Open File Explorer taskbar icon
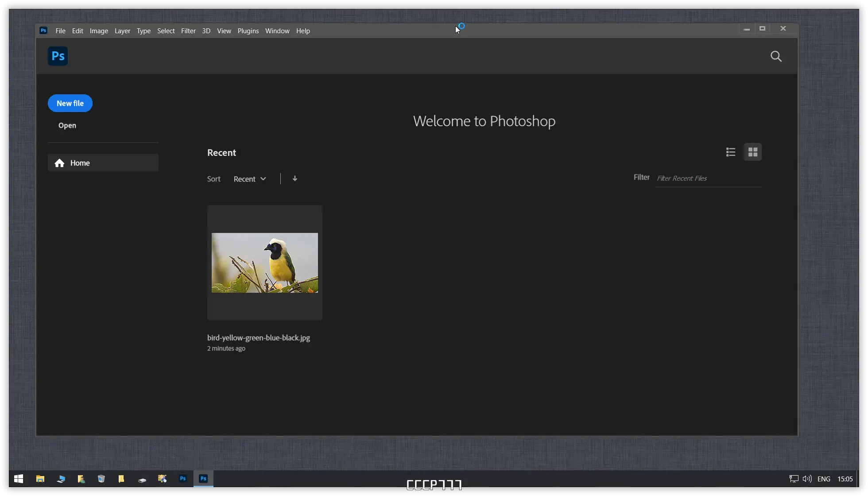The width and height of the screenshot is (868, 496). [40, 479]
